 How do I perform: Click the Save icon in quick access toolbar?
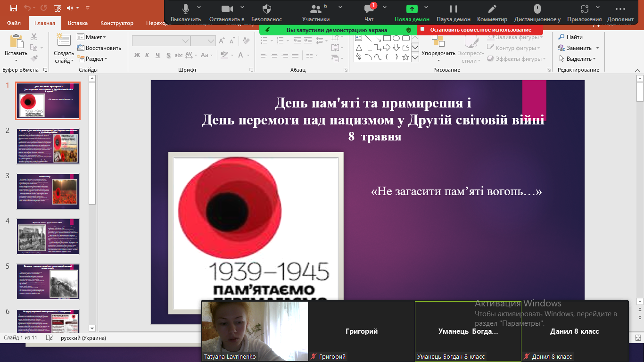[13, 8]
